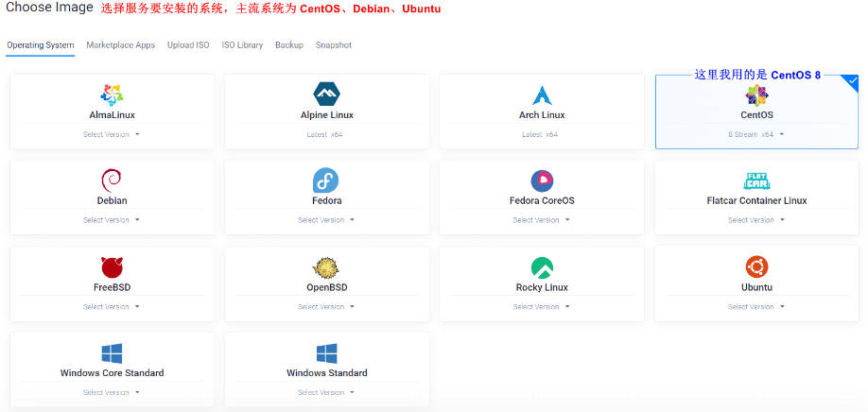The image size is (868, 412).
Task: Open CentOS 8 Stream x64 version dropdown
Action: click(756, 134)
